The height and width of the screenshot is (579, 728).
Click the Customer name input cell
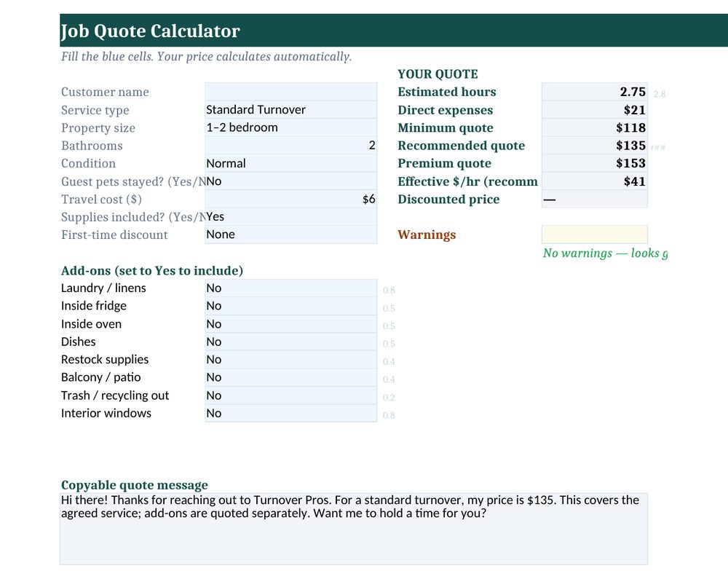pos(290,92)
